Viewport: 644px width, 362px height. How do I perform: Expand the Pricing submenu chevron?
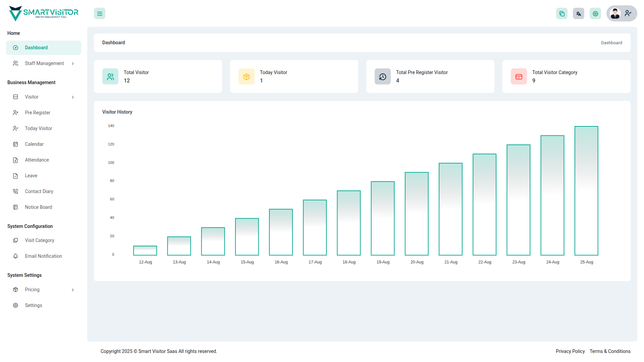click(73, 290)
